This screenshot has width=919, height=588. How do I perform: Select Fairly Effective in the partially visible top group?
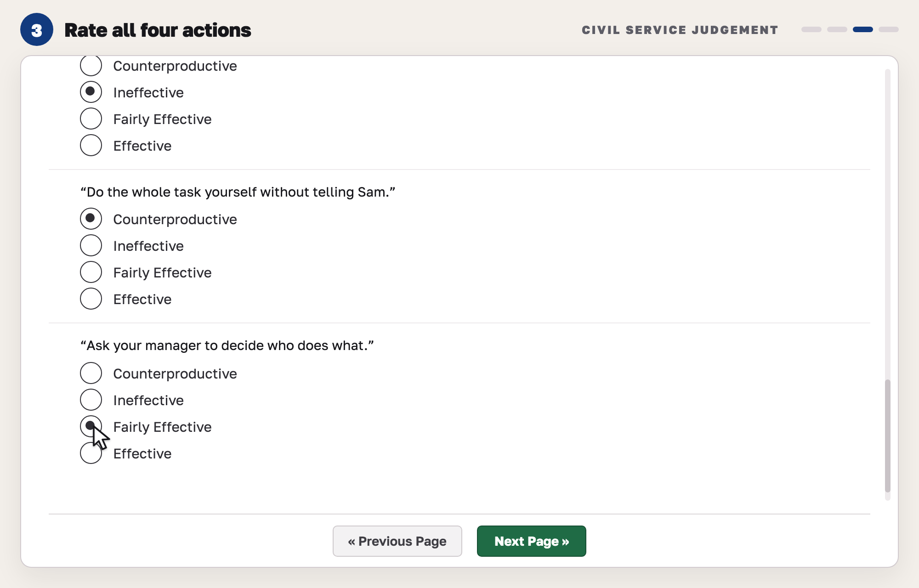coord(91,119)
